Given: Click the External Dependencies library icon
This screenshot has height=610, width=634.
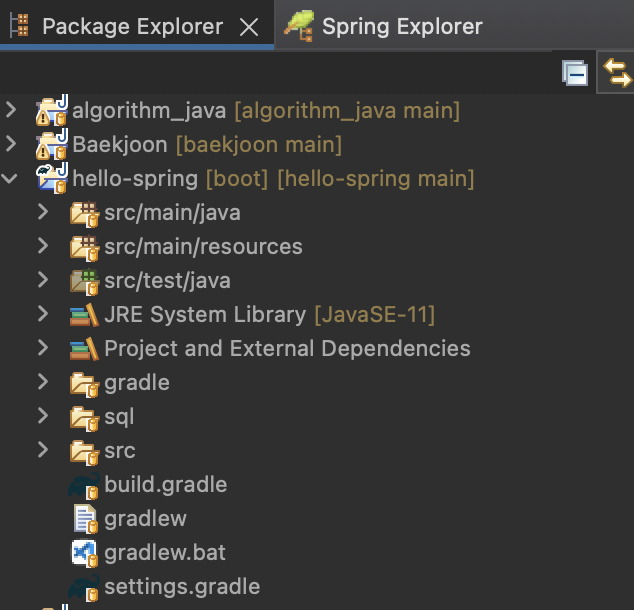Looking at the screenshot, I should coord(84,348).
